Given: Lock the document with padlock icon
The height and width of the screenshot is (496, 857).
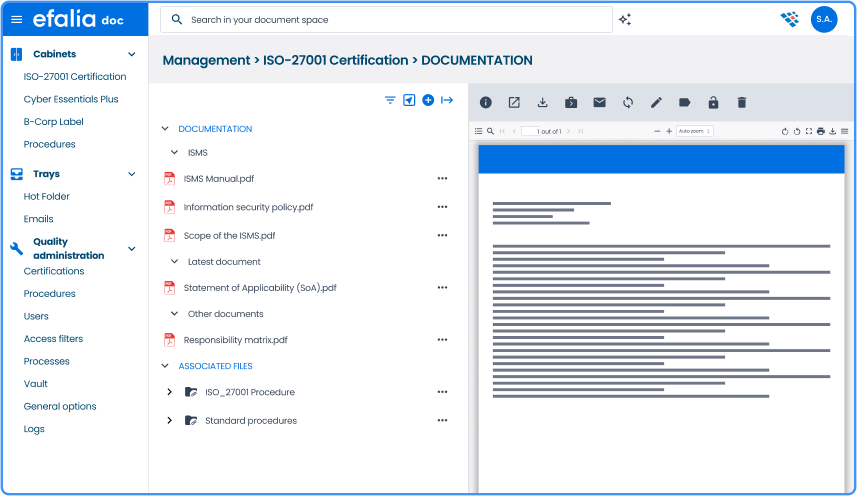Looking at the screenshot, I should coord(713,102).
